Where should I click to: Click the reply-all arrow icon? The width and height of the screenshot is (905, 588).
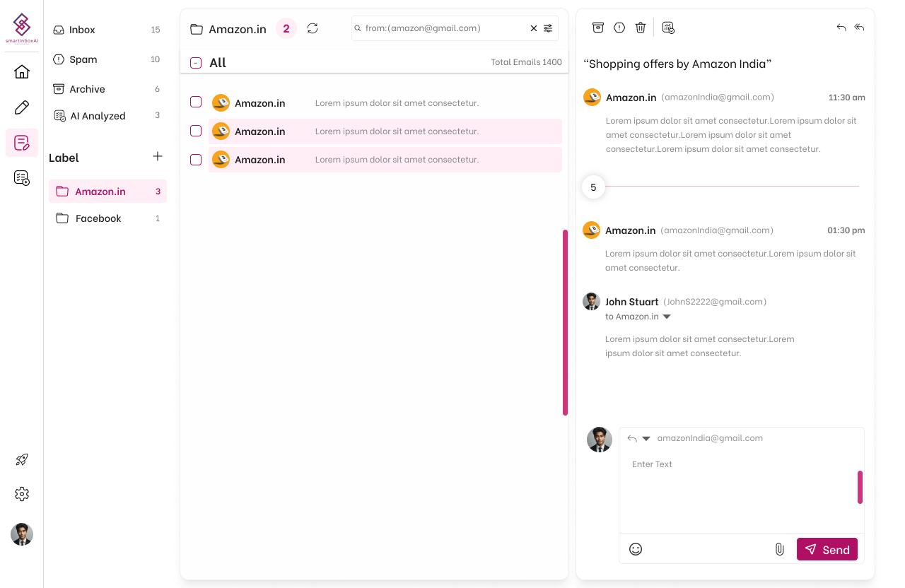pyautogui.click(x=859, y=28)
